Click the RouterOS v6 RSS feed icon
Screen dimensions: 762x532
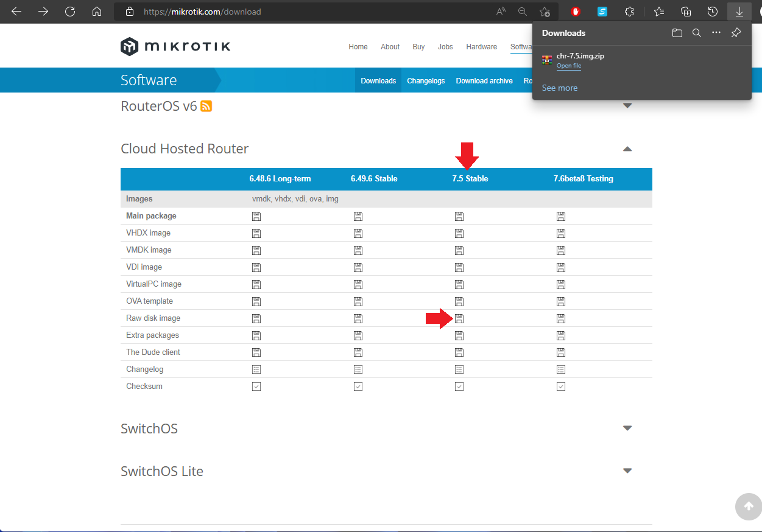pyautogui.click(x=206, y=107)
